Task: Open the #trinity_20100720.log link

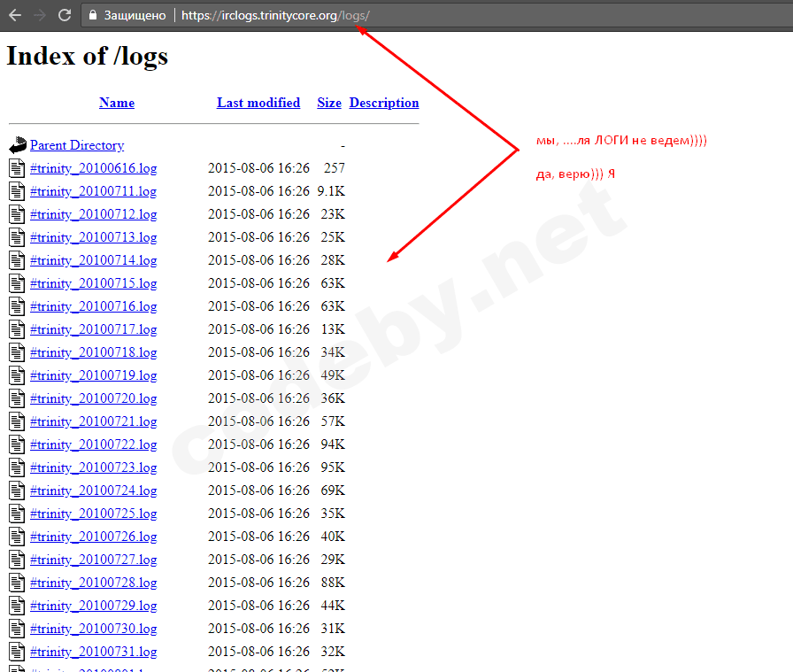Action: [94, 398]
